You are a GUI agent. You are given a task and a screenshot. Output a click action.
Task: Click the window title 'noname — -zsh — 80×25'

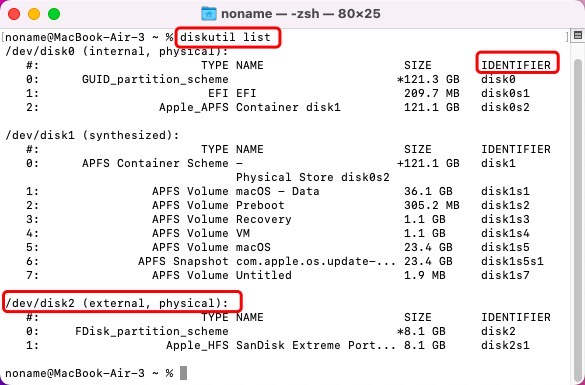[x=301, y=14]
